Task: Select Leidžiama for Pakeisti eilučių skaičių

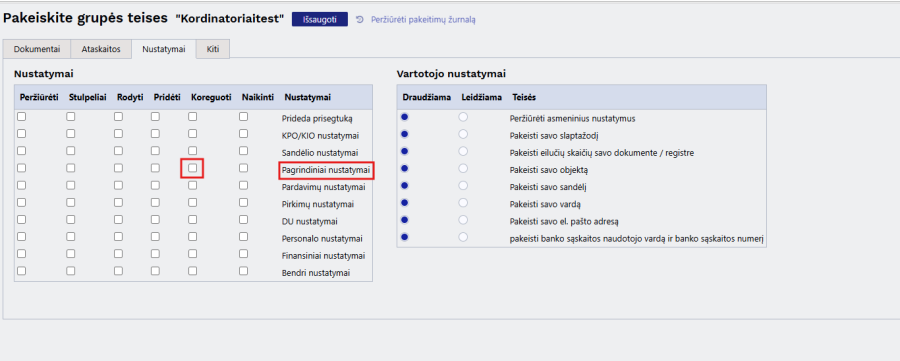Action: tap(463, 152)
